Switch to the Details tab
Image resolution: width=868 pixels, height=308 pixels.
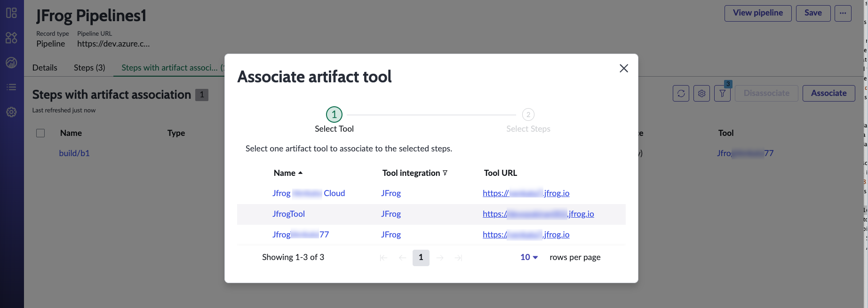pos(45,68)
